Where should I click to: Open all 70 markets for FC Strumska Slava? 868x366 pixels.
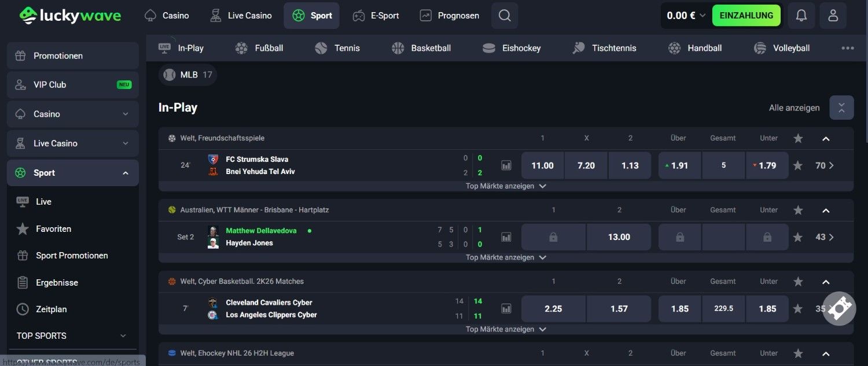pos(825,165)
